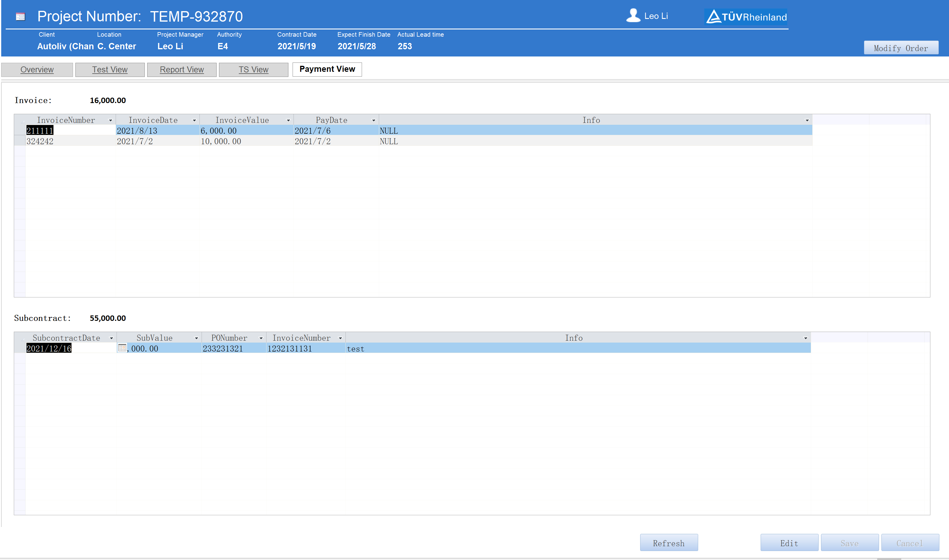This screenshot has width=949, height=560.
Task: Click the InvoiceDate column header label
Action: click(153, 120)
